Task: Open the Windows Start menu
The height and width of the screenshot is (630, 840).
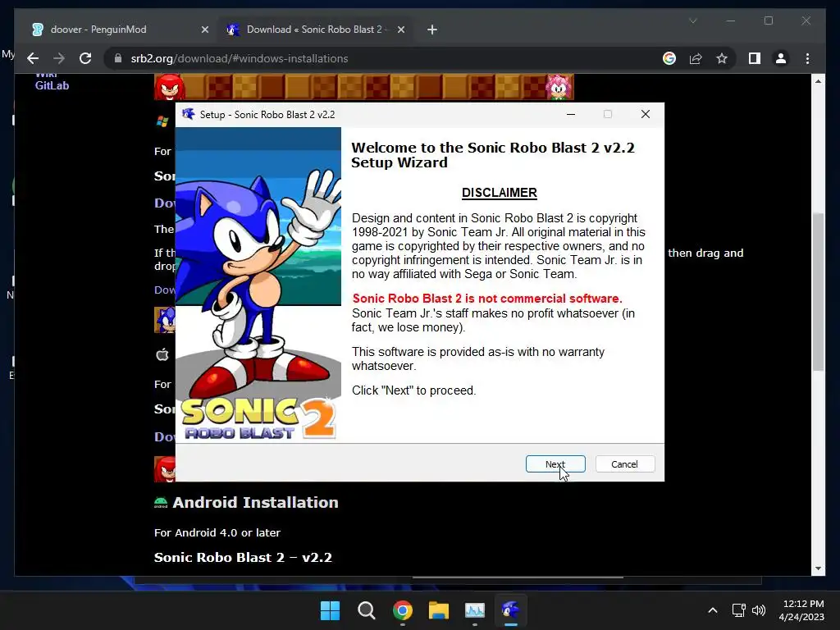Action: 330,610
